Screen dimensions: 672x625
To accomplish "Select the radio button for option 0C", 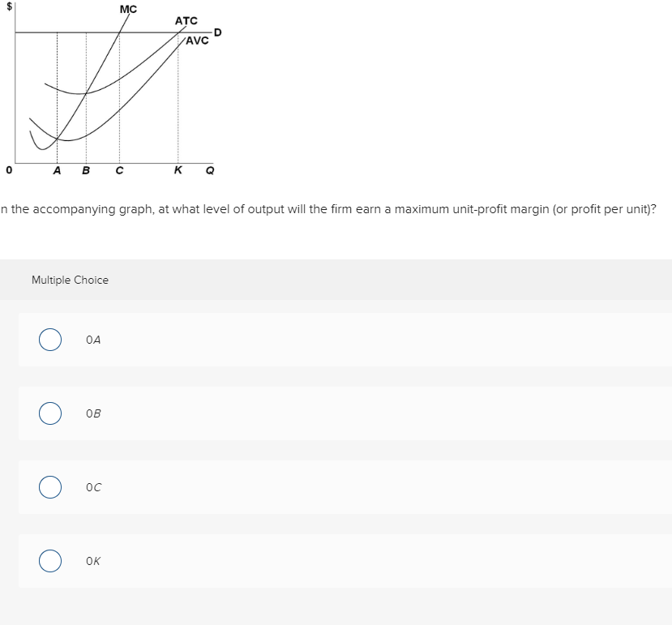I will coord(49,487).
